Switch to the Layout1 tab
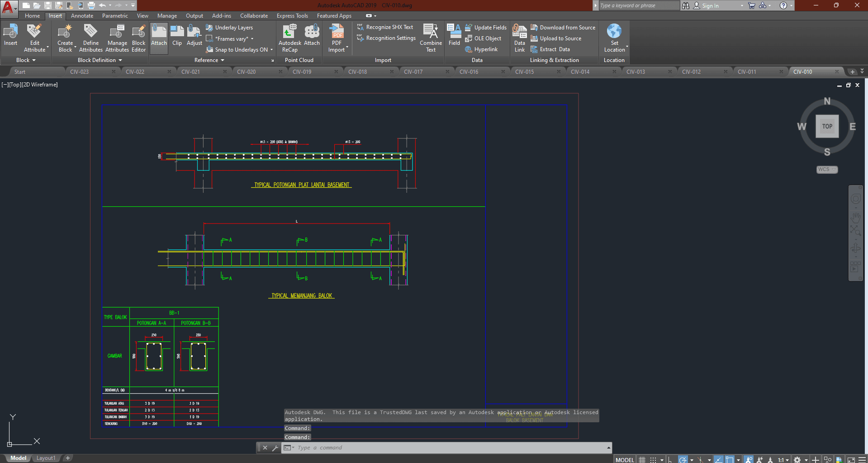This screenshot has width=868, height=463. 46,458
